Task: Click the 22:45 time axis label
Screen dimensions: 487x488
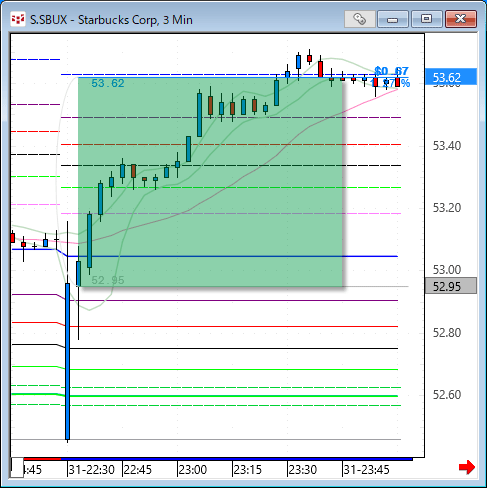Action: (x=137, y=470)
